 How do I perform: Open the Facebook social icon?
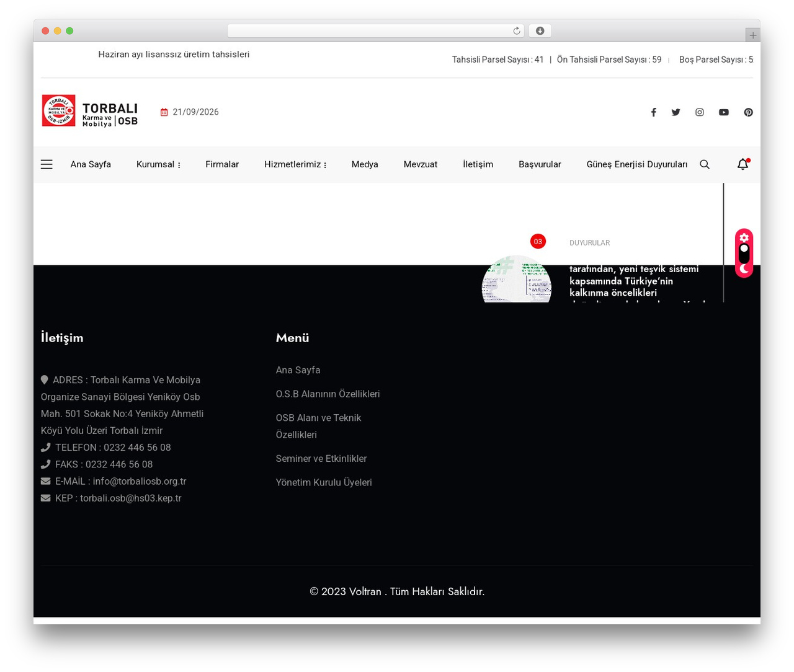[653, 112]
